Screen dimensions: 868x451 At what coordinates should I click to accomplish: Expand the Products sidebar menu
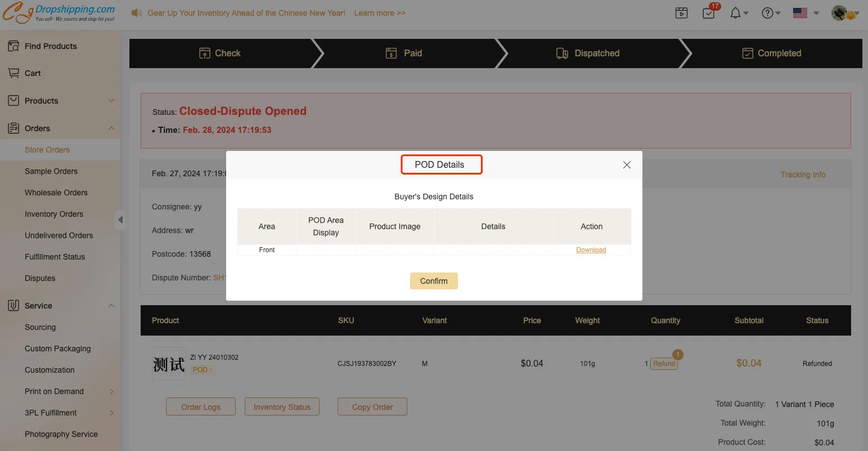[60, 101]
